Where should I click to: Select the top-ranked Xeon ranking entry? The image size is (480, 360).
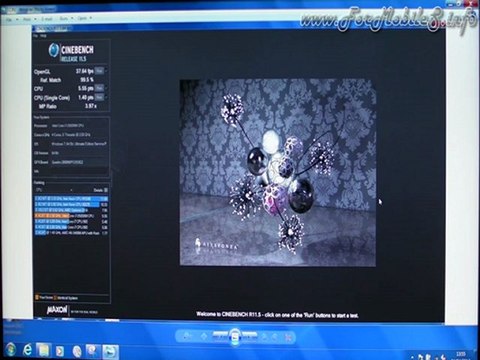(x=71, y=199)
